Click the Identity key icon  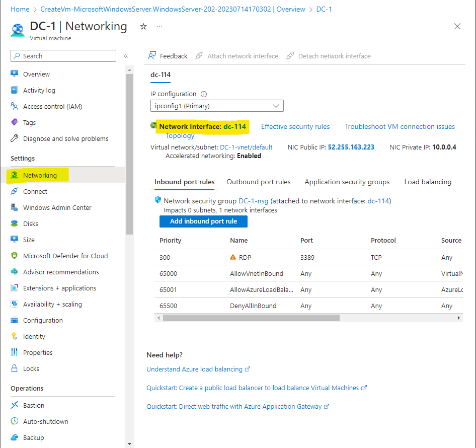[x=14, y=336]
